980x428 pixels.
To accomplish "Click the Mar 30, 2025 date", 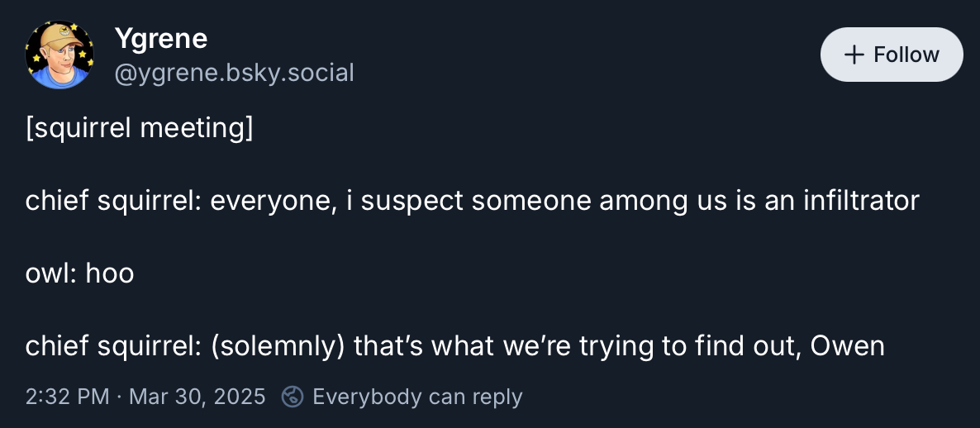I will pos(197,397).
